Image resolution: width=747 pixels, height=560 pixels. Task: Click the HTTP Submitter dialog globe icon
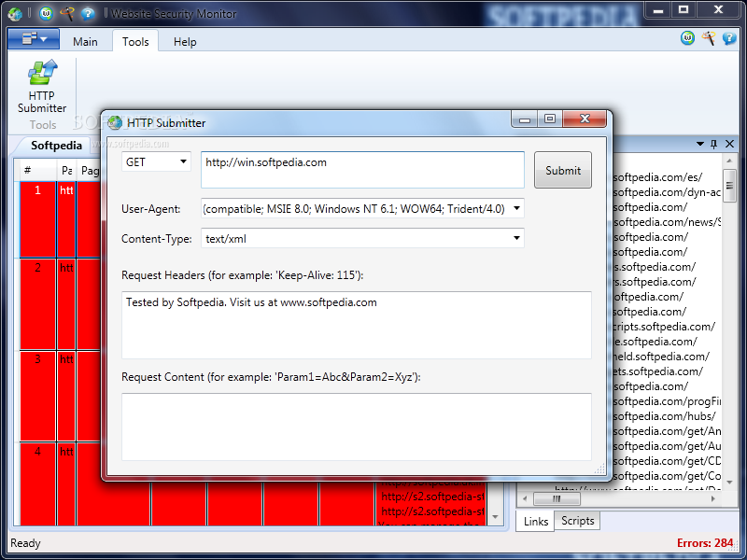[x=115, y=123]
